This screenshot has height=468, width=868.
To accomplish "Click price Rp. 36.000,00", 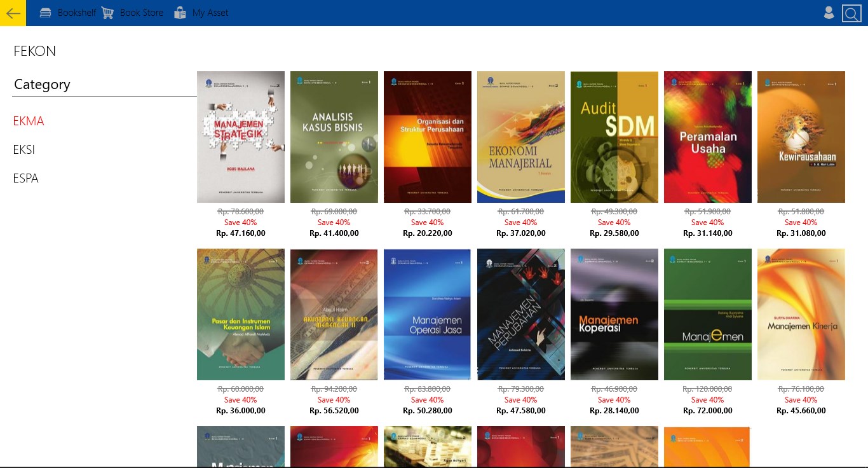I will pyautogui.click(x=241, y=411).
